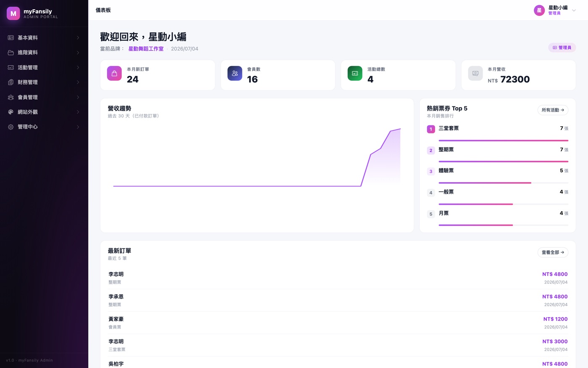Click the 一般票 ticket name
The height and width of the screenshot is (368, 588).
(446, 192)
